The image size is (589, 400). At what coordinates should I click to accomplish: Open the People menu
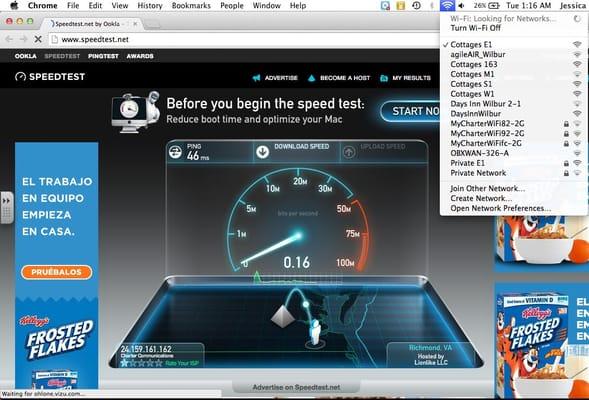[232, 6]
